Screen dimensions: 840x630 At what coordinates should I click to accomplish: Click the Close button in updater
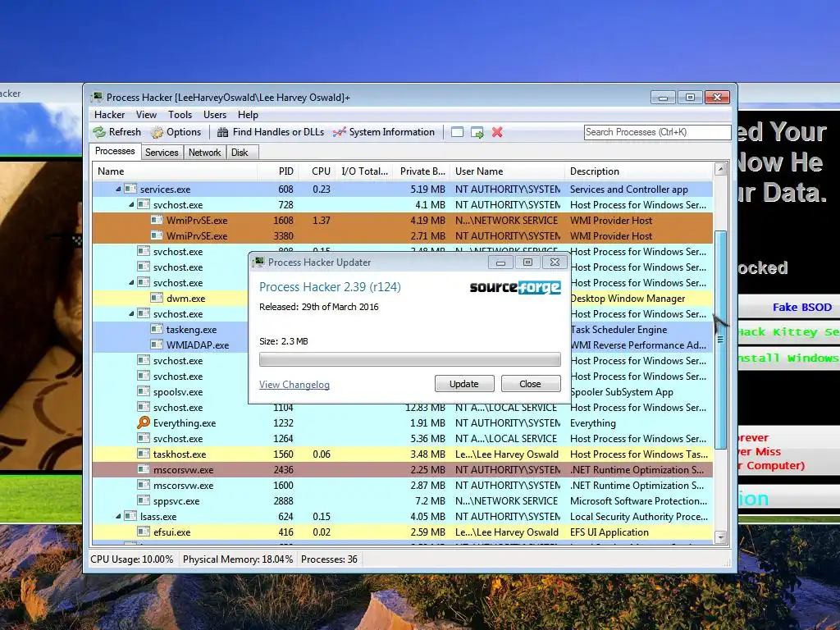click(531, 384)
